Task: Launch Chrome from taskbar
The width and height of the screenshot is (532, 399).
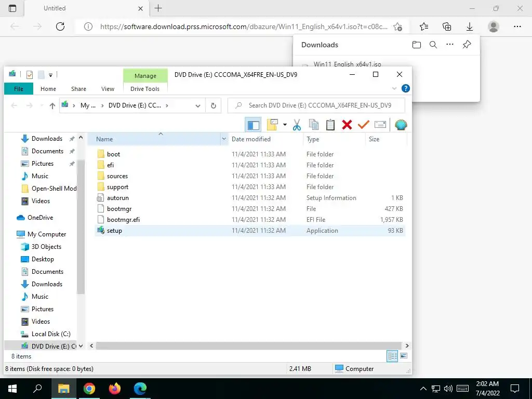Action: pyautogui.click(x=89, y=389)
